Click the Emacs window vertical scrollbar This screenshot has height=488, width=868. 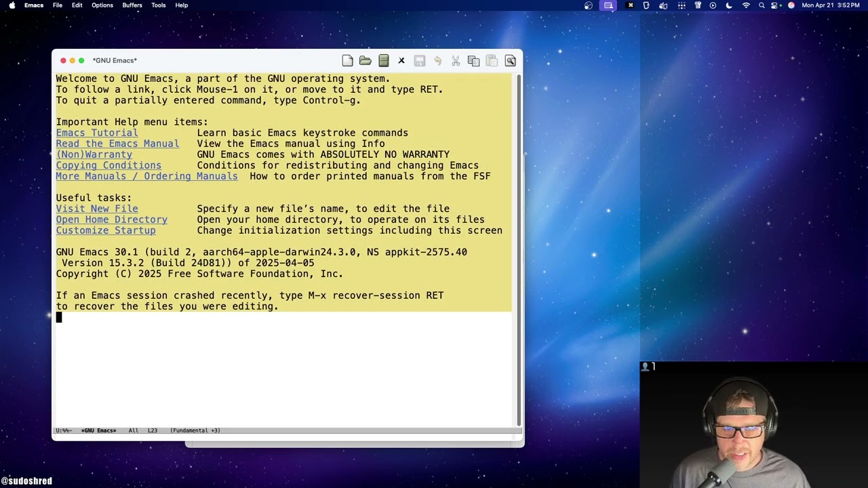519,249
